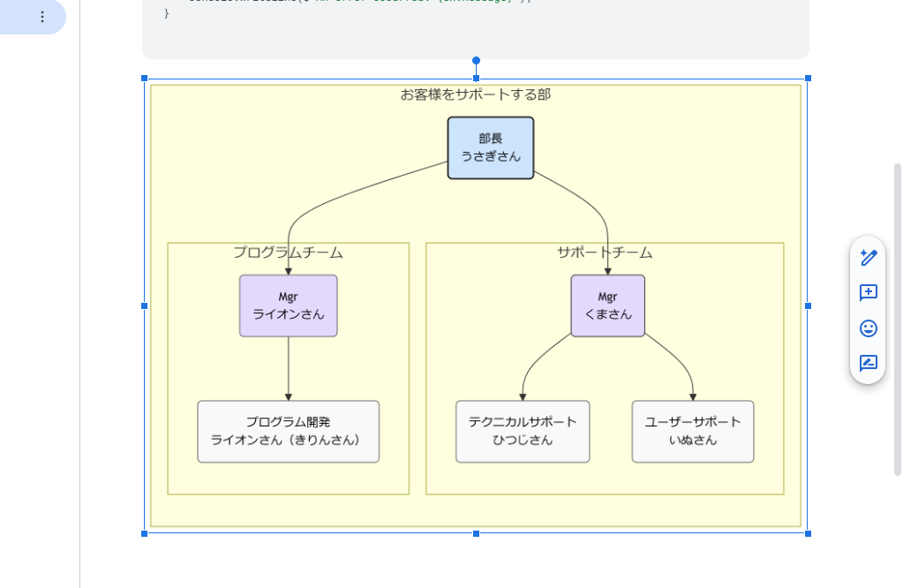Add a comment with the plus bubble icon
The image size is (903, 588).
[868, 292]
